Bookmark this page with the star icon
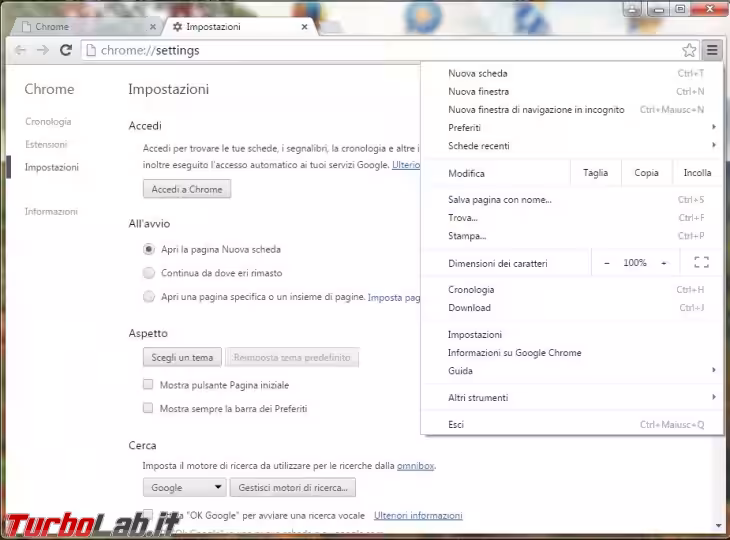The height and width of the screenshot is (540, 730). pos(689,50)
